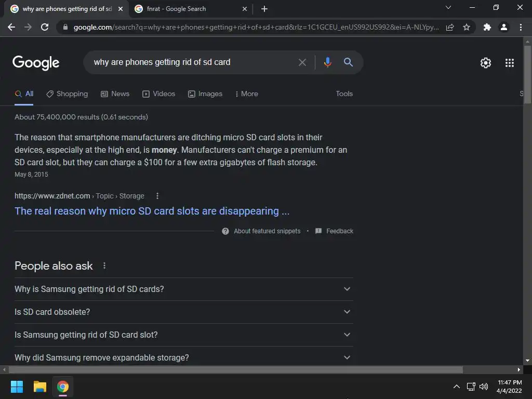Click the snippet date 'May 8, 2015'
The height and width of the screenshot is (399, 532).
click(31, 175)
